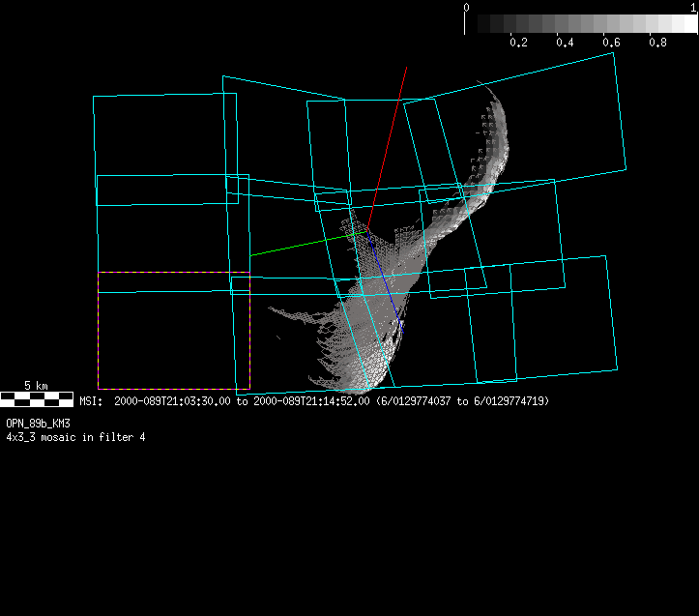699x616 pixels.
Task: Click the 5 km scale bar
Action: (36, 397)
